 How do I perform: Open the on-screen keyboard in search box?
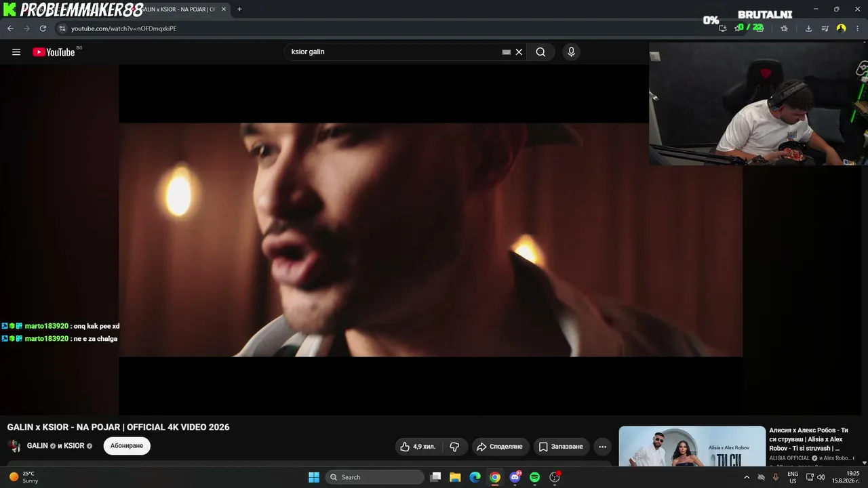coord(506,52)
